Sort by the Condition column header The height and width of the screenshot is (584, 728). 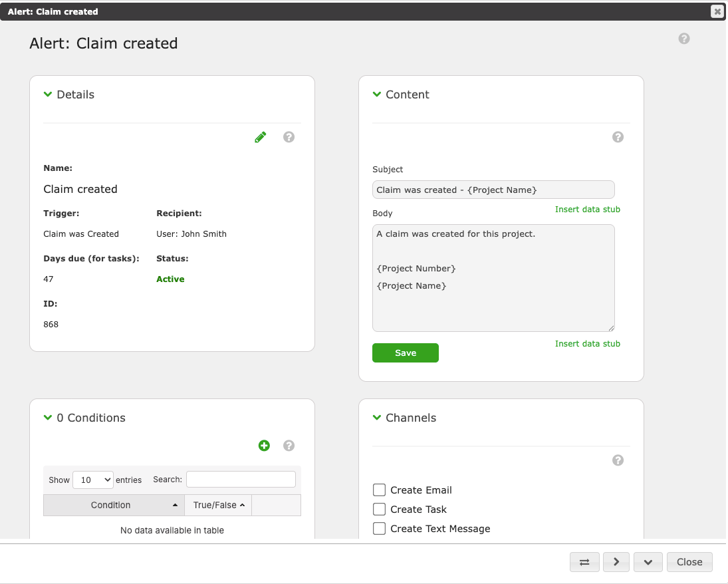coord(114,505)
